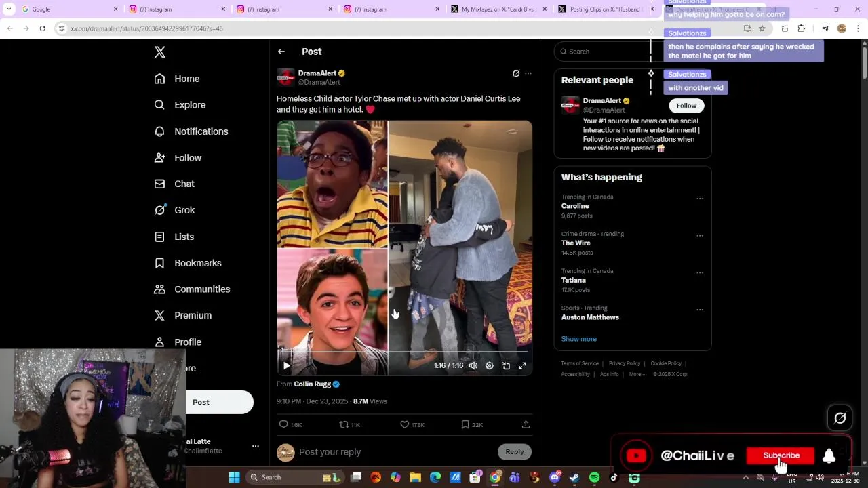Enter fullscreen on the video
This screenshot has height=488, width=868.
(x=522, y=365)
